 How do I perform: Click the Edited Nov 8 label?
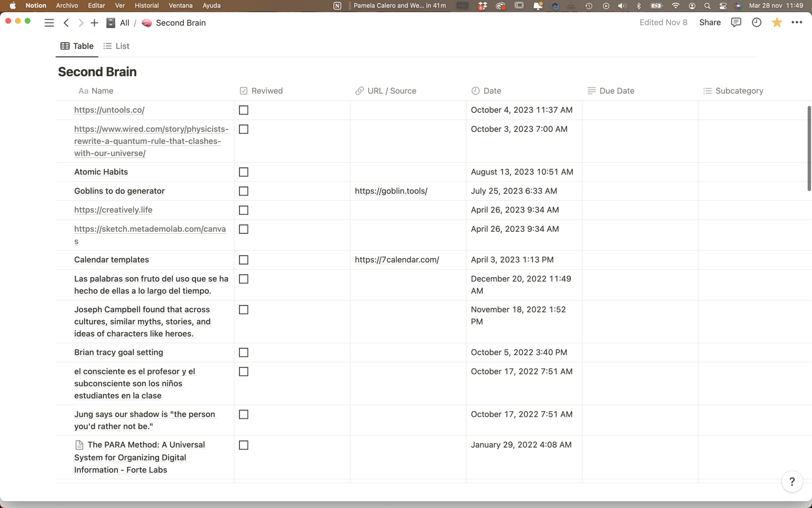[663, 22]
